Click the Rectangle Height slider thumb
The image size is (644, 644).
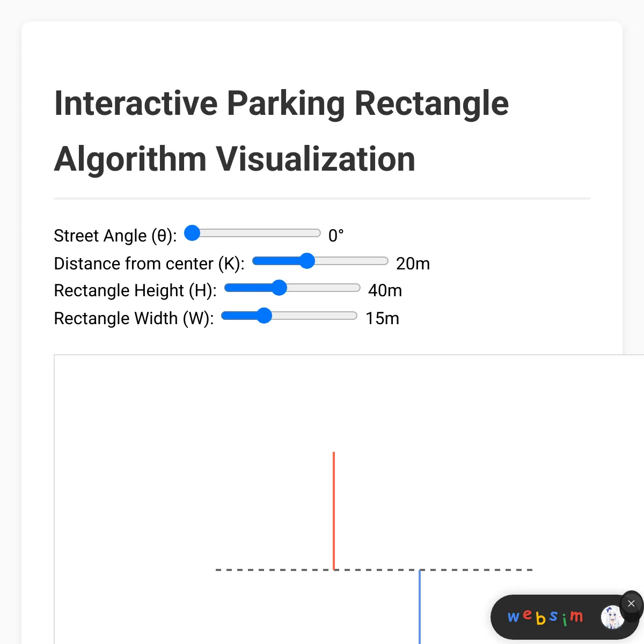pos(279,288)
